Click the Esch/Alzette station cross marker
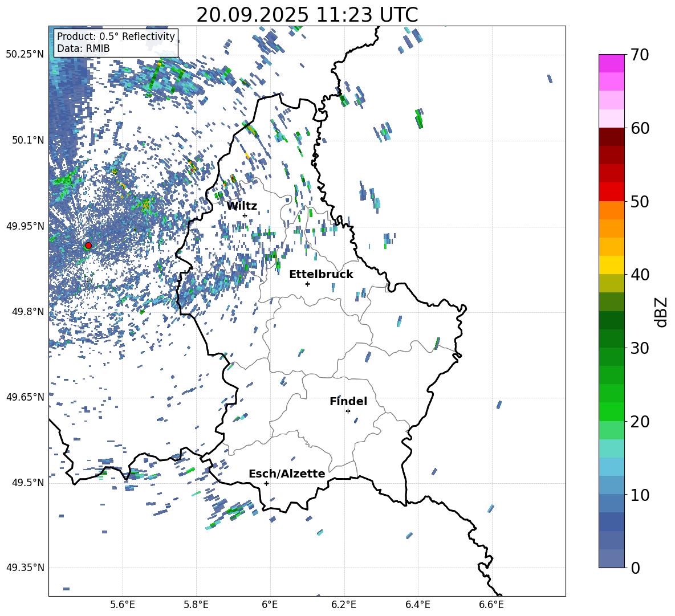Screen dimensions: 675x616 pos(266,483)
